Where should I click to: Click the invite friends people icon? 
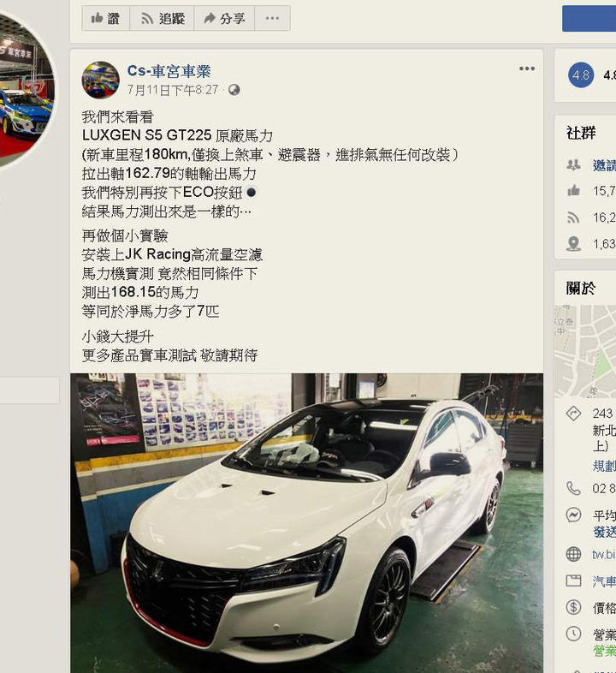tap(573, 164)
